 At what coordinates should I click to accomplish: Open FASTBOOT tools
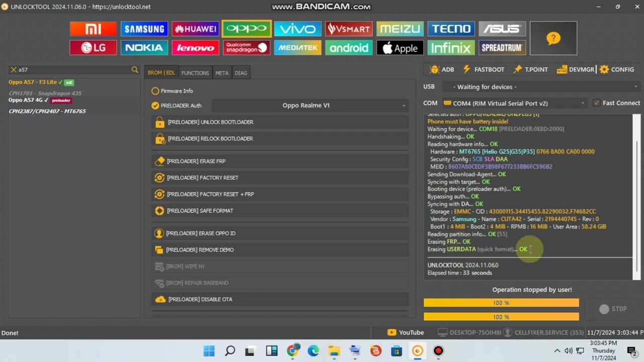(x=484, y=69)
